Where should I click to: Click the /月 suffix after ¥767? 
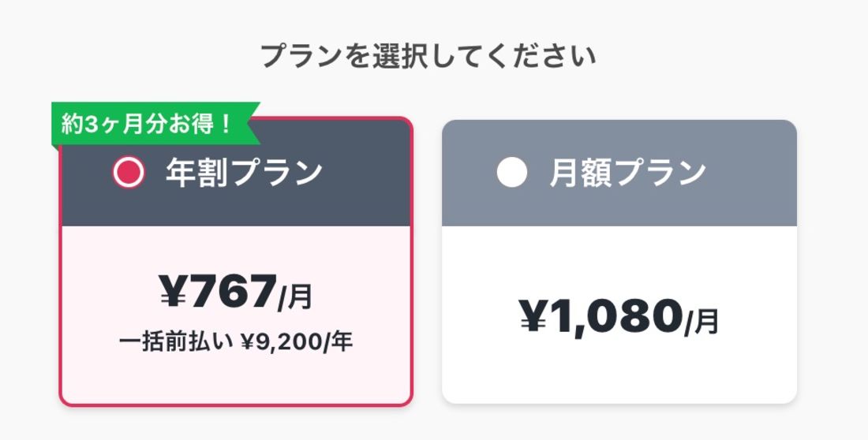296,296
